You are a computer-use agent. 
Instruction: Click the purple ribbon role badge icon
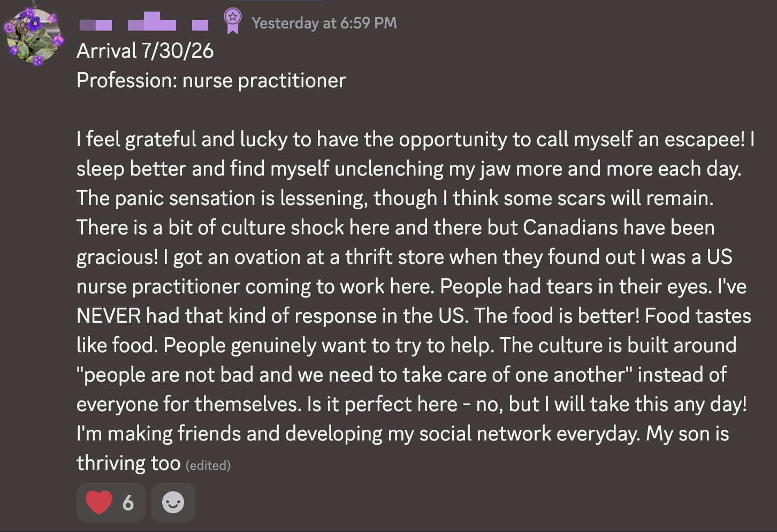pyautogui.click(x=232, y=21)
